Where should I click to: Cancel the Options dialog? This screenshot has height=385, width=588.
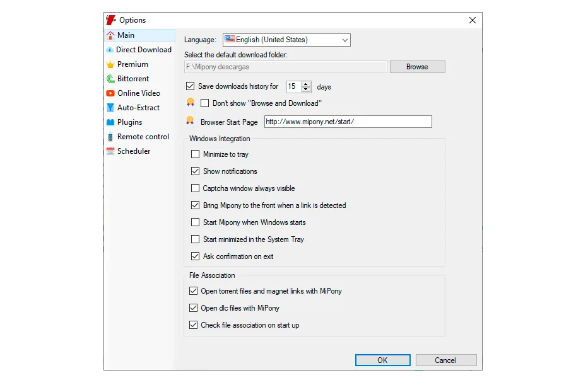point(446,360)
